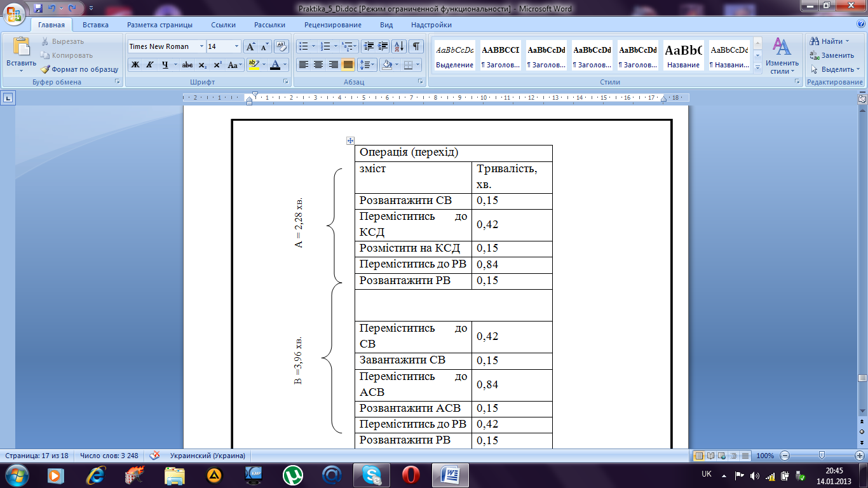868x488 pixels.
Task: Click shading paint bucket icon
Action: 386,65
